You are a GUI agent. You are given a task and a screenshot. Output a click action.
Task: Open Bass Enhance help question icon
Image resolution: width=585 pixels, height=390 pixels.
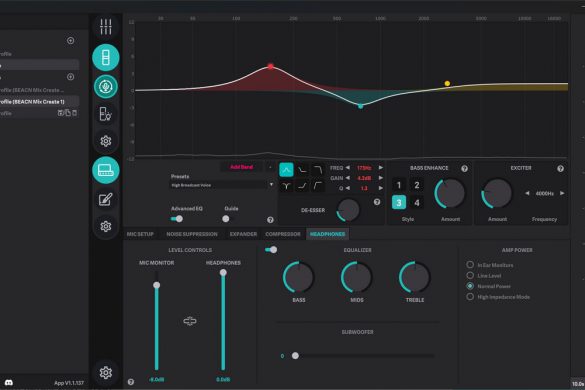click(464, 169)
